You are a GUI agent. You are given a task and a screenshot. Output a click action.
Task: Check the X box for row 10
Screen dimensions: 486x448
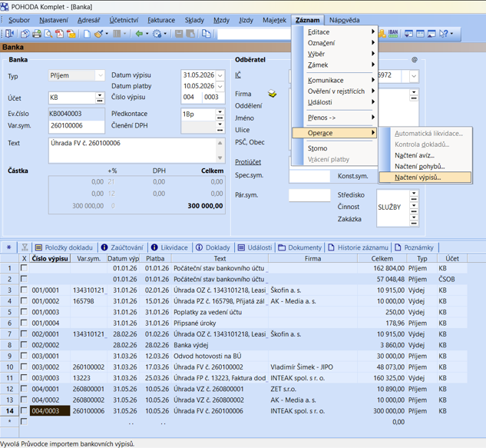pyautogui.click(x=24, y=367)
